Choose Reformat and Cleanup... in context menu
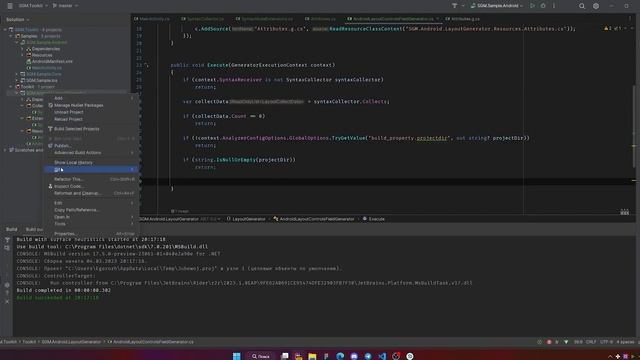This screenshot has height=360, width=640. pos(91,193)
